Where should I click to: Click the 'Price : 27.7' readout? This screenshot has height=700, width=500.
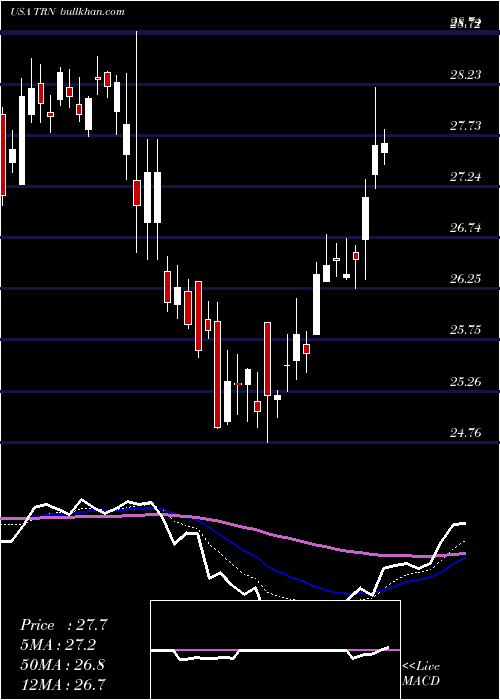(x=64, y=625)
